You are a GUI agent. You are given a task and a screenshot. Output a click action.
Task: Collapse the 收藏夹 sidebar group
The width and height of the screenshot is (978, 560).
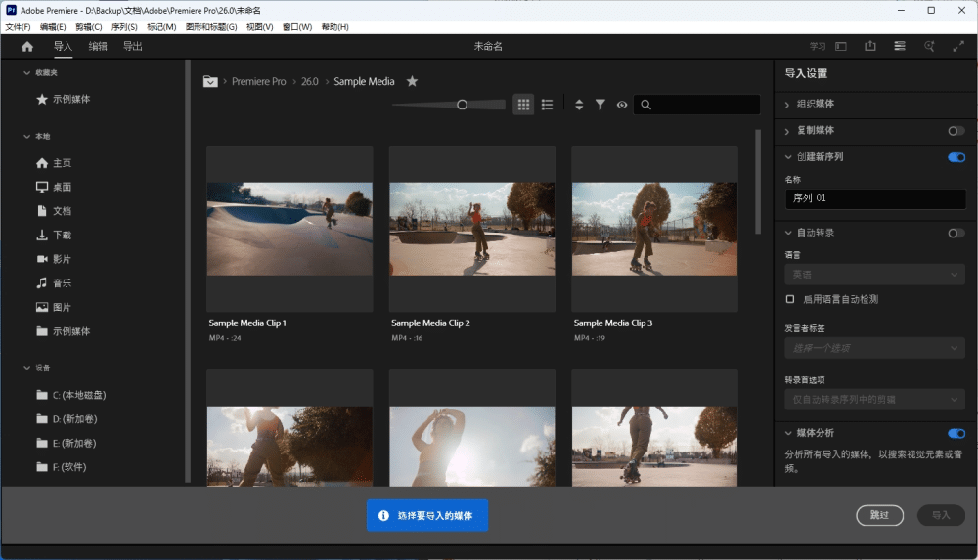coord(26,73)
